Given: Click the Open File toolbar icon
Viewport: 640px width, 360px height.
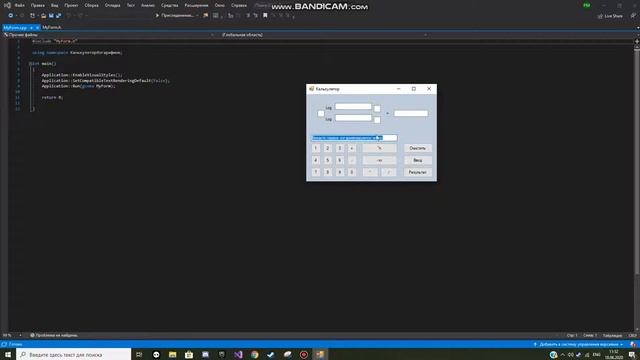Looking at the screenshot, I should 43,16.
